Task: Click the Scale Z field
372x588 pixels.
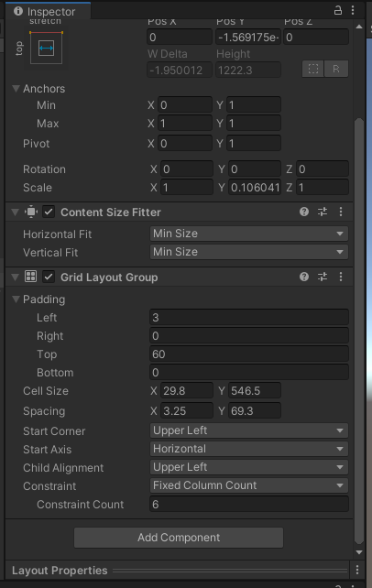Action: pos(323,188)
